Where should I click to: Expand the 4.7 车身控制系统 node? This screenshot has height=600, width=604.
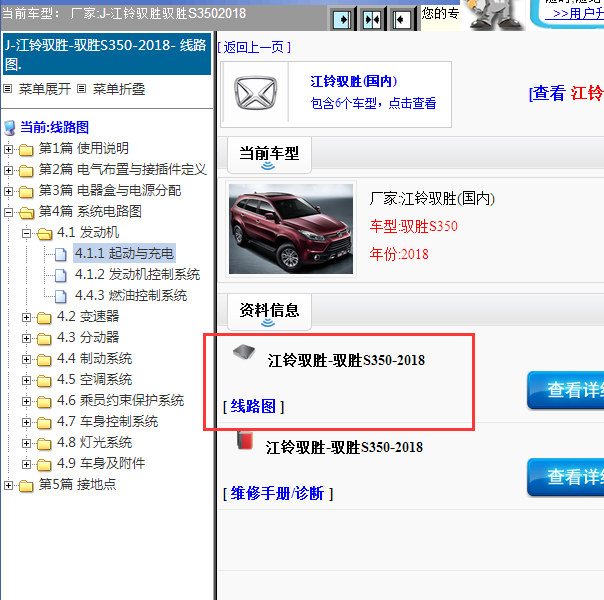point(26,422)
